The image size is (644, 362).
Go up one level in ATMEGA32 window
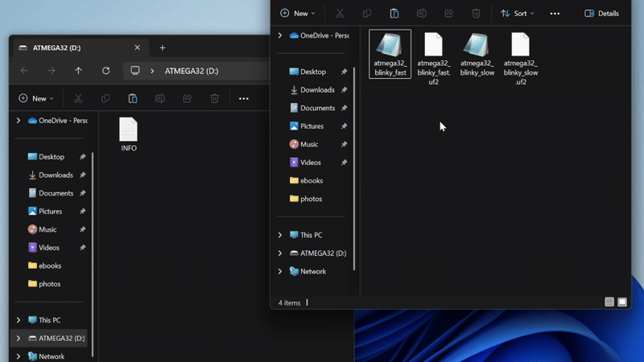coord(78,71)
